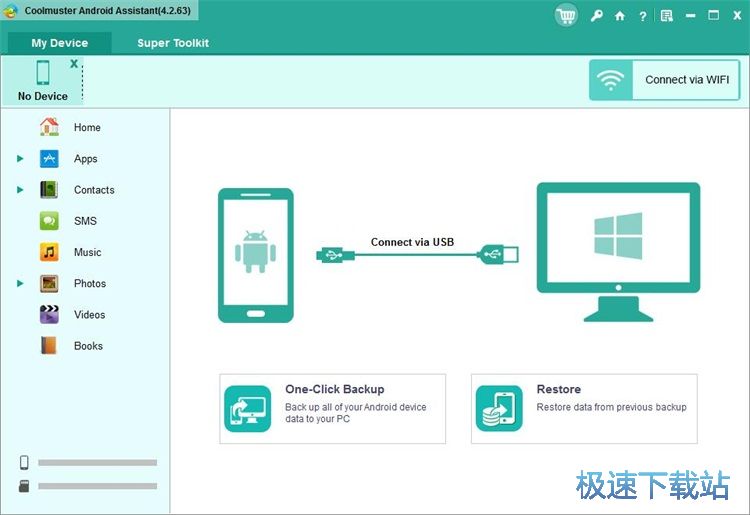Screen dimensions: 750x515
Task: Click the key register icon
Action: click(596, 16)
